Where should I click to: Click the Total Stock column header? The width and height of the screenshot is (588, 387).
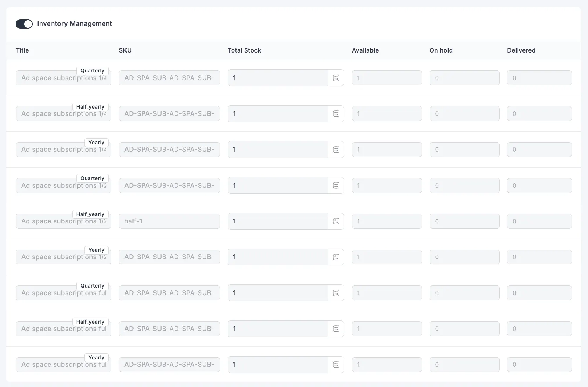pos(244,50)
